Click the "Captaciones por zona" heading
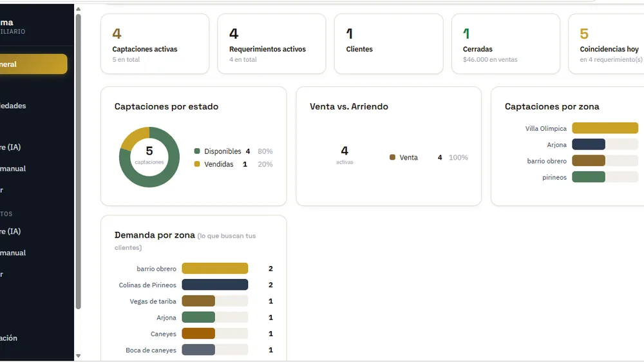The width and height of the screenshot is (644, 362). point(552,106)
